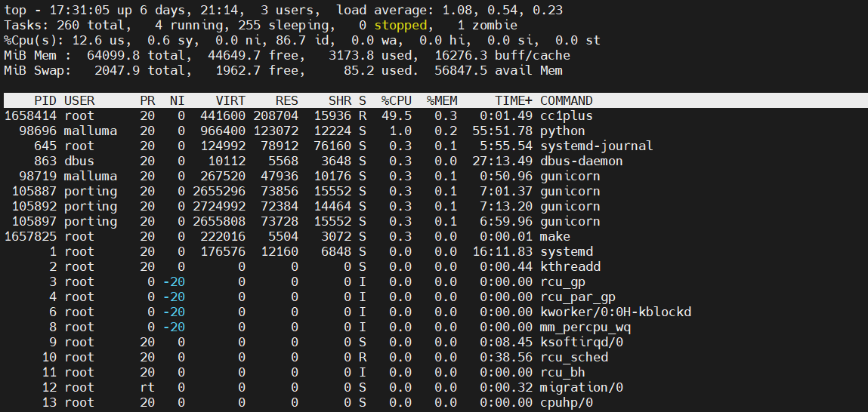The height and width of the screenshot is (412, 868).
Task: Select kworker/0:0H-kblockd process
Action: pos(434,312)
